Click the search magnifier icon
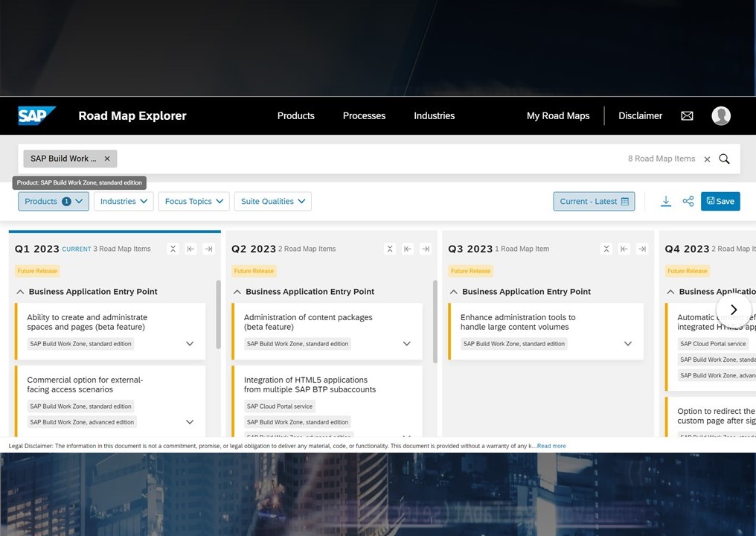756x536 pixels. click(x=724, y=159)
